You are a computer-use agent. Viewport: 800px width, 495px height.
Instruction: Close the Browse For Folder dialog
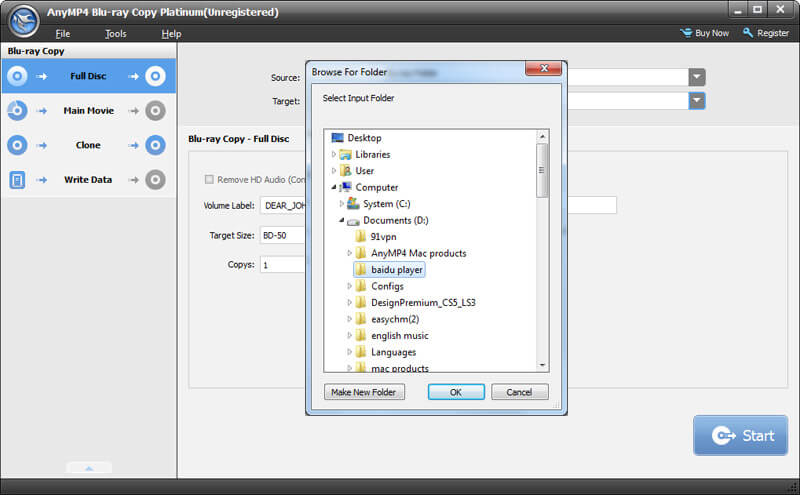pyautogui.click(x=546, y=71)
